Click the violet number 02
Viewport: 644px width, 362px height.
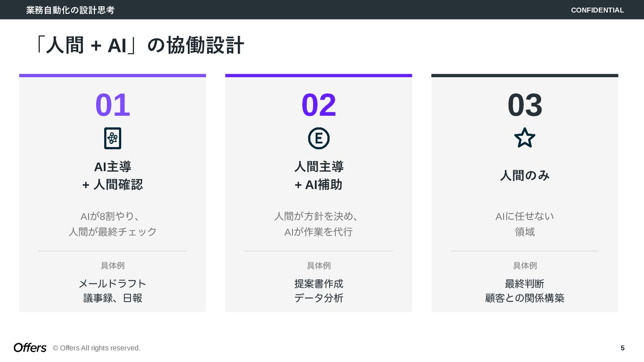click(x=319, y=105)
